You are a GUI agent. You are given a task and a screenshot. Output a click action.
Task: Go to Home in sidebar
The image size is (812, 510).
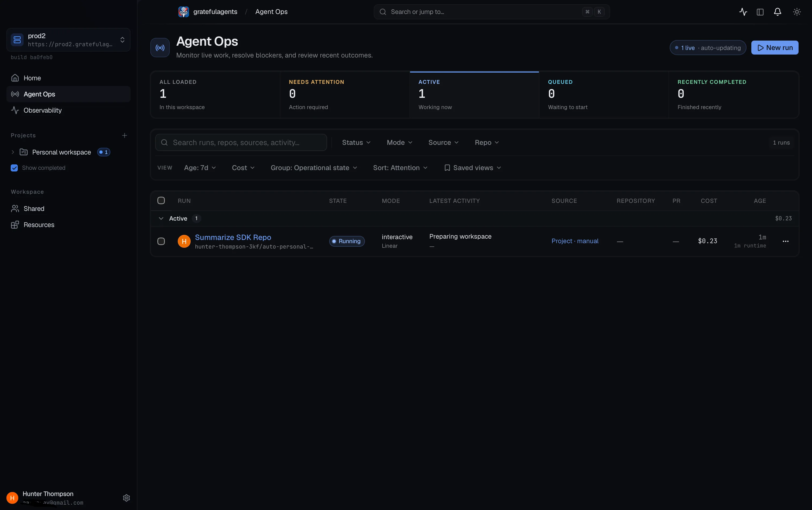pos(68,78)
